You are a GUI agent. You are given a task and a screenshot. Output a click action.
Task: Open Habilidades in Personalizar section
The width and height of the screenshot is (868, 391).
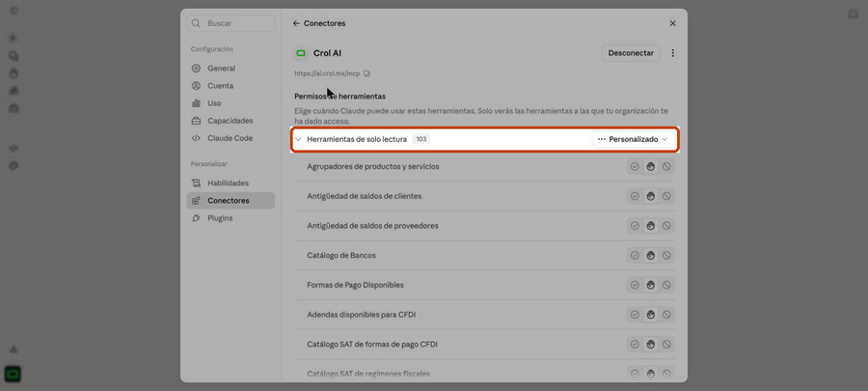(x=231, y=183)
